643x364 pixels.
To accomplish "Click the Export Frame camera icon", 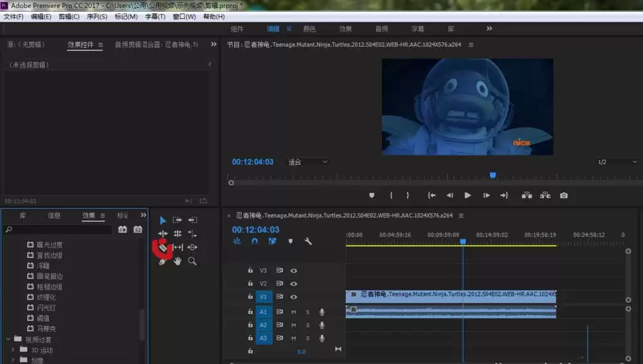I will click(564, 196).
